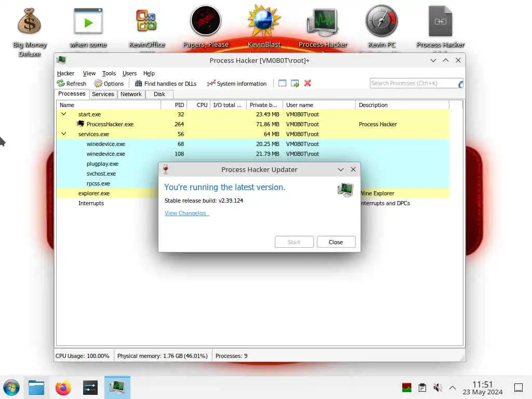
Task: Shade the Updater dialog via chevron
Action: [341, 169]
